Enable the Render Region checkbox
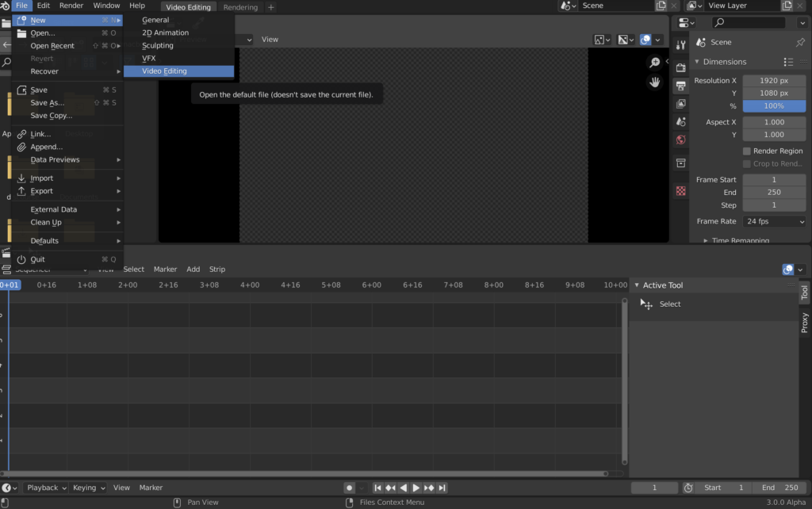The image size is (812, 509). (746, 151)
